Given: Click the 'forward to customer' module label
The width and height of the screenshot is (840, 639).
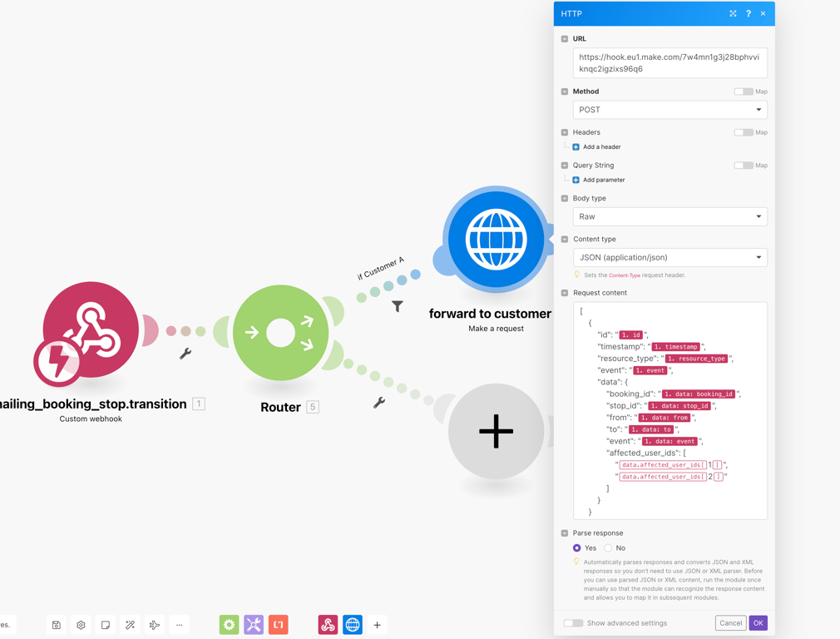Looking at the screenshot, I should [x=490, y=314].
